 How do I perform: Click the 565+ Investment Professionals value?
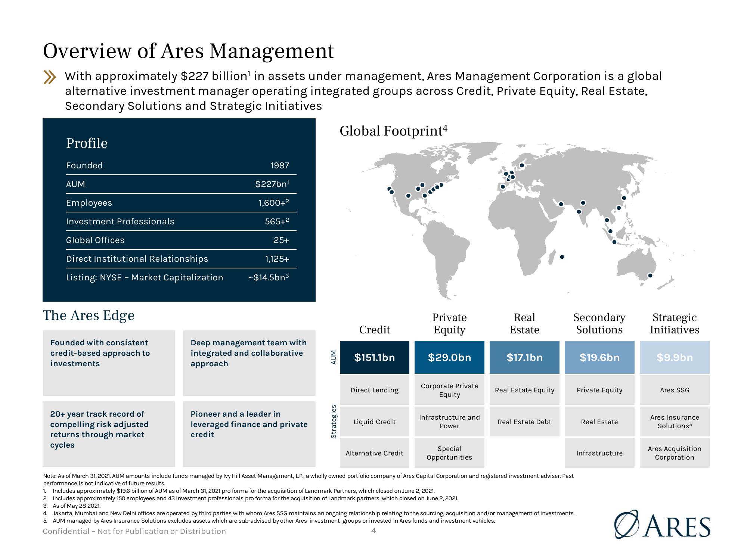coord(277,221)
